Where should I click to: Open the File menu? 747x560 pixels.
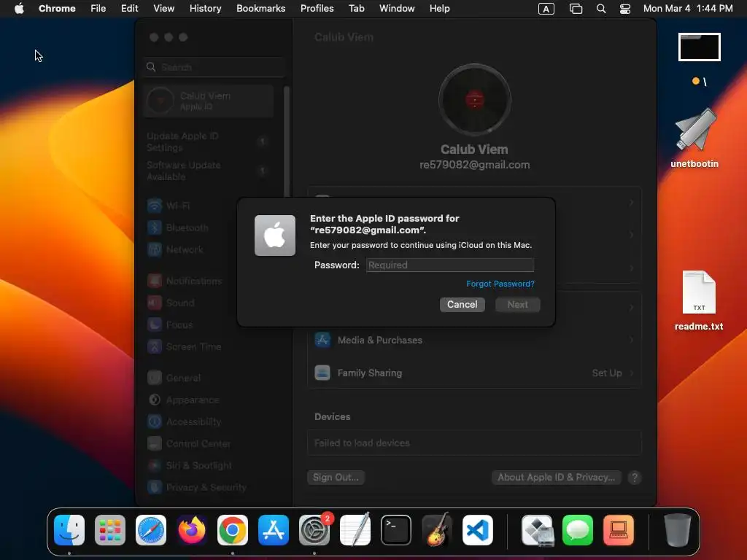pos(98,8)
